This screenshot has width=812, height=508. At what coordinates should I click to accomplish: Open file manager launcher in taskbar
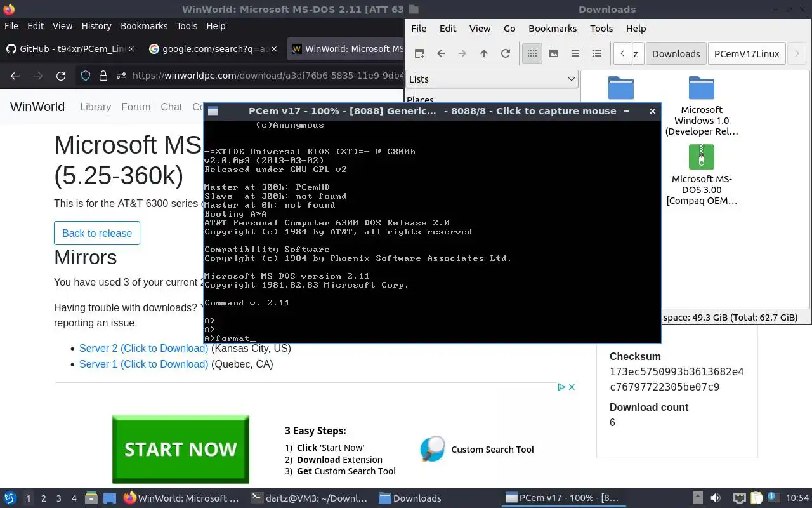91,498
